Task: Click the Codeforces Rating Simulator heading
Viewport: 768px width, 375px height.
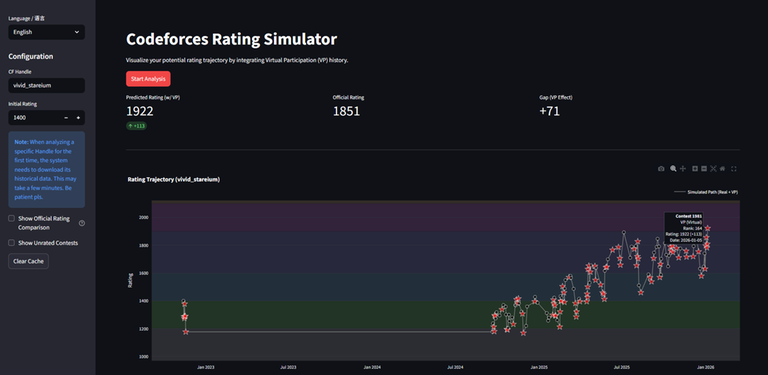Action: click(231, 39)
